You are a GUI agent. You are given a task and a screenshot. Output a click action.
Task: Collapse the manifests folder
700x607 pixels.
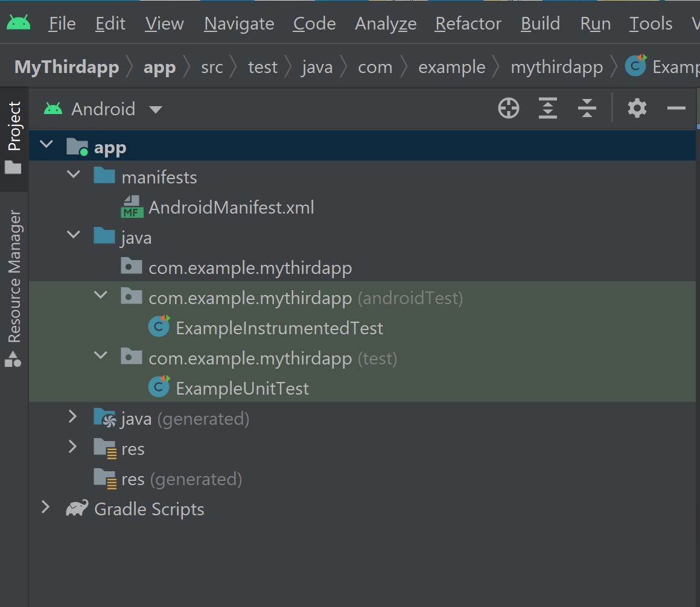point(73,174)
